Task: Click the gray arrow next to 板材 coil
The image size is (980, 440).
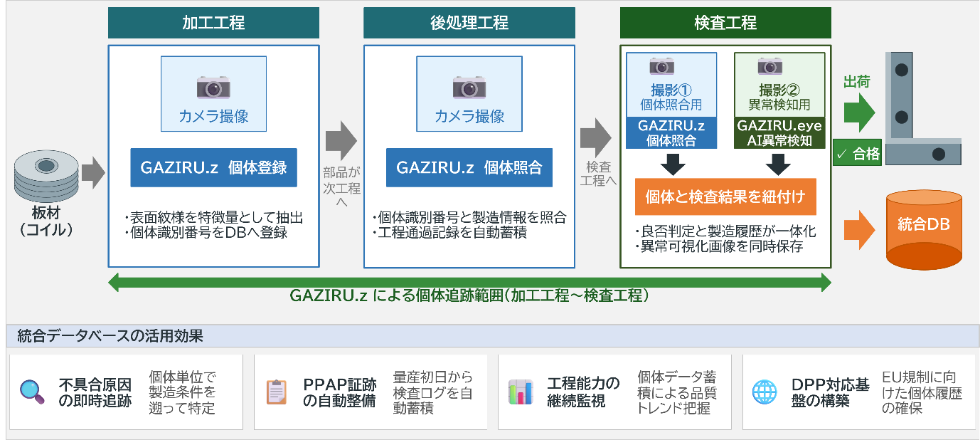Action: (x=94, y=173)
